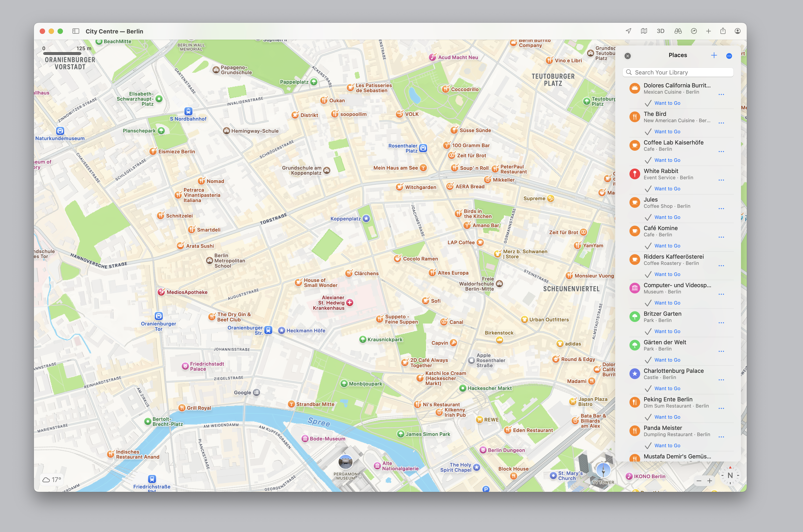The width and height of the screenshot is (803, 532).
Task: Select Heckmann Höfe star marker
Action: (x=281, y=330)
